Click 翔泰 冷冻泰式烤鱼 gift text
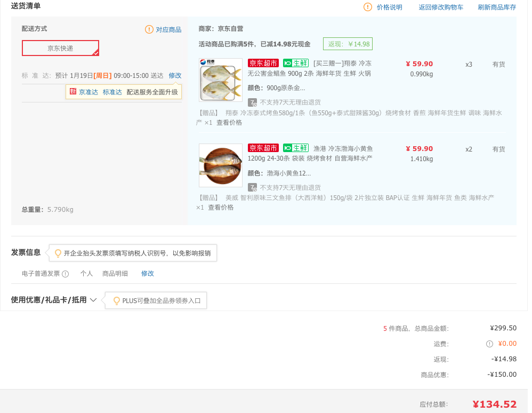 349,117
